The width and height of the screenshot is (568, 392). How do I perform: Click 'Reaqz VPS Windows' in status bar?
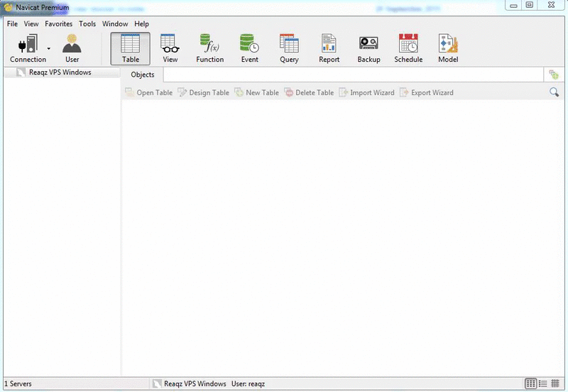pos(195,383)
